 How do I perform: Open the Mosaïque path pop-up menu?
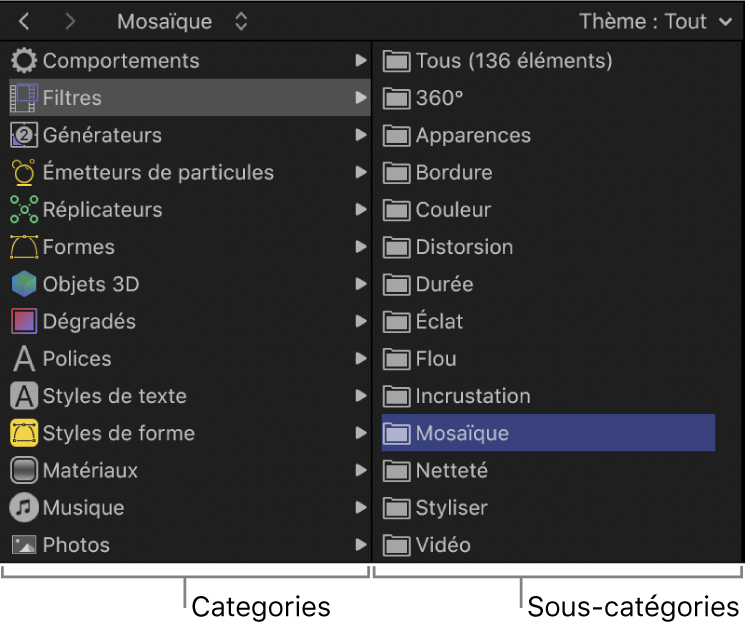pyautogui.click(x=182, y=22)
